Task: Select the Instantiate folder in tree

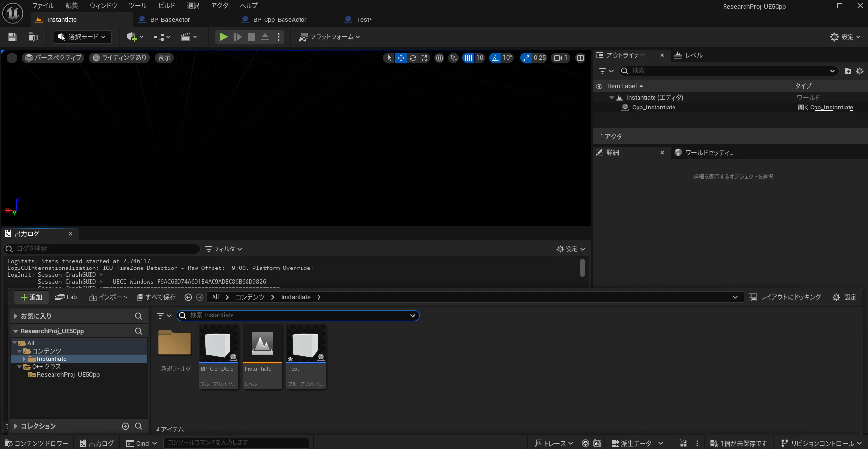Action: [x=52, y=359]
